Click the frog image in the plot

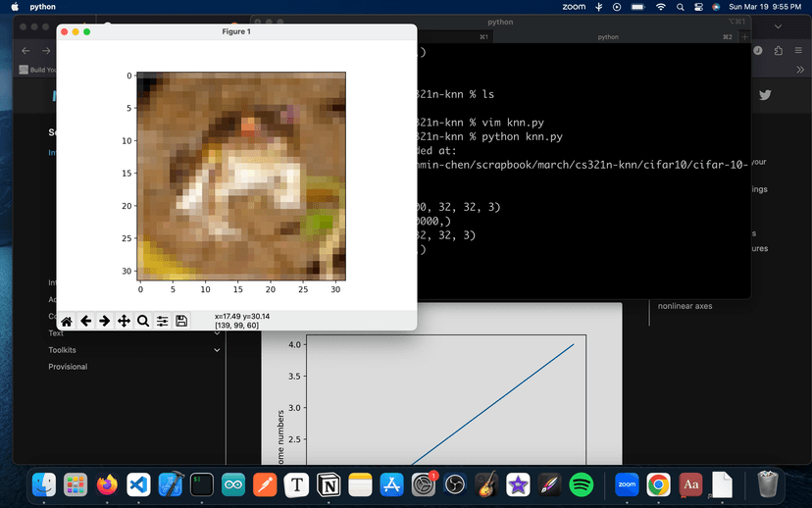[x=241, y=176]
